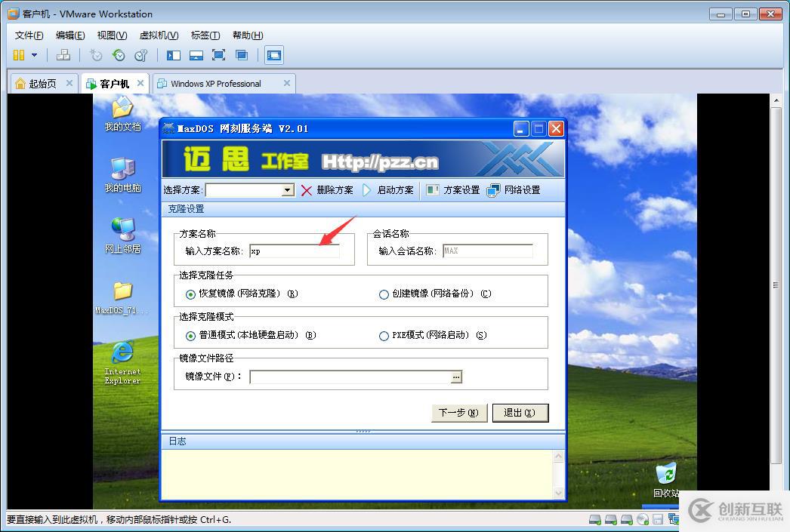
Task: Select the 我的文档 desktop icon
Action: pos(122,114)
